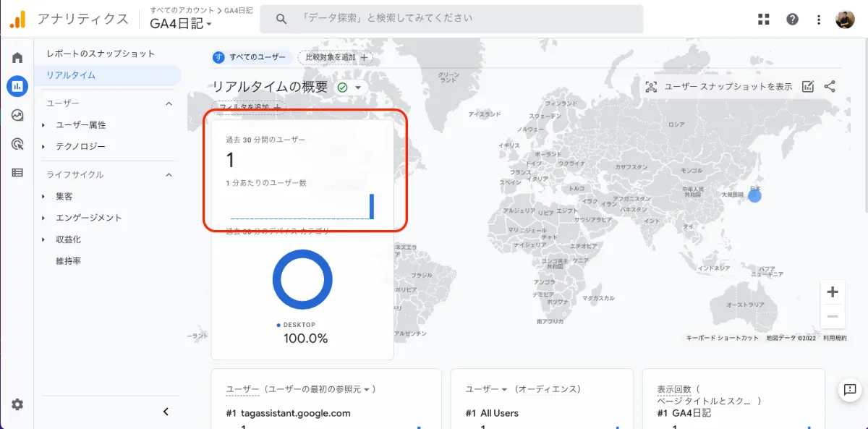Click the #1 tagassistant.google.com entry
868x429 pixels.
289,413
